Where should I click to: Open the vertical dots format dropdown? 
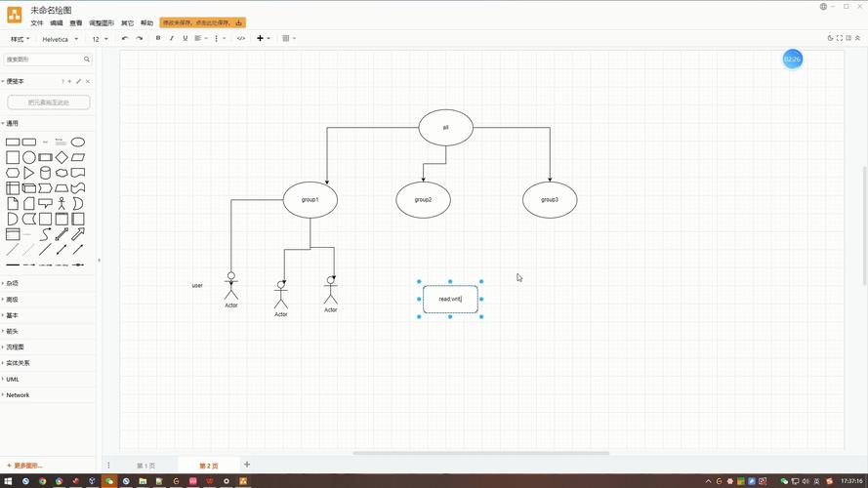tap(220, 38)
